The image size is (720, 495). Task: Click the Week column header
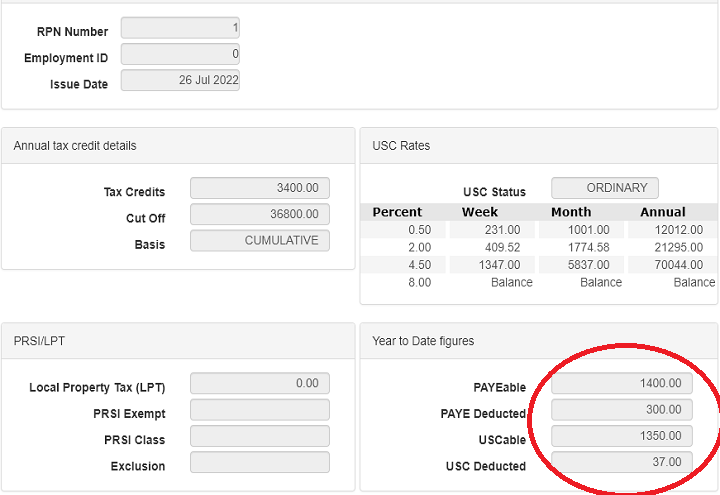tap(479, 212)
